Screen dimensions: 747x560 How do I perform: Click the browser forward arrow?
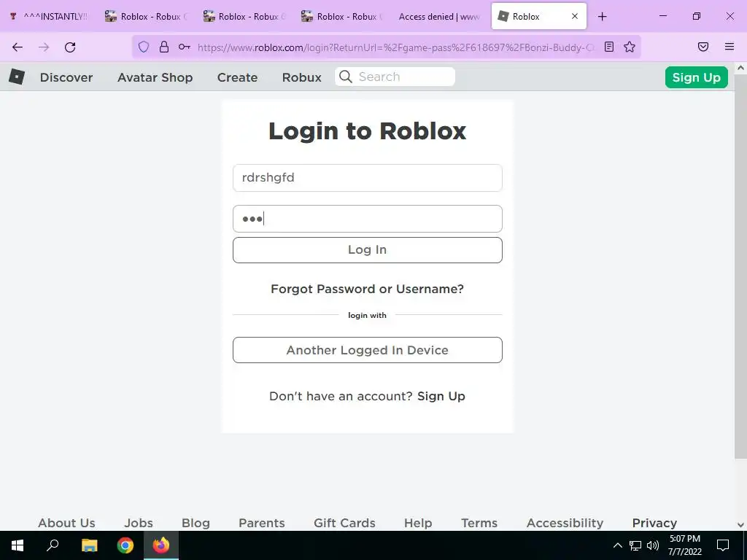[44, 47]
